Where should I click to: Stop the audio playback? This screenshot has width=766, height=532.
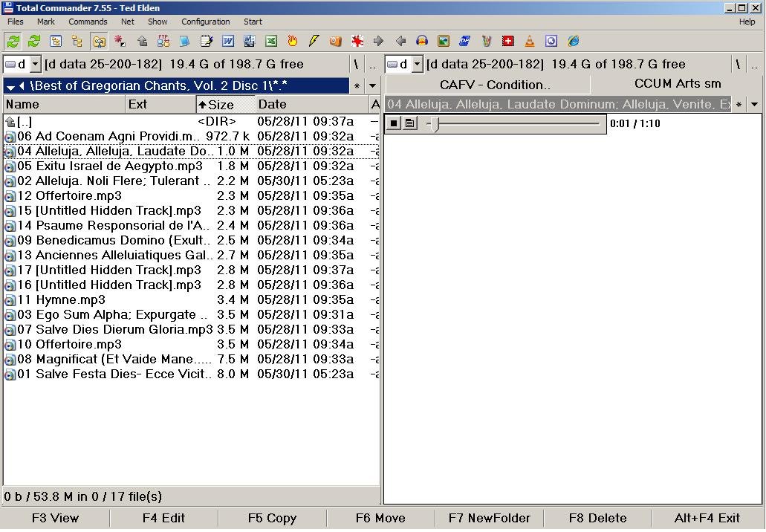coord(393,123)
